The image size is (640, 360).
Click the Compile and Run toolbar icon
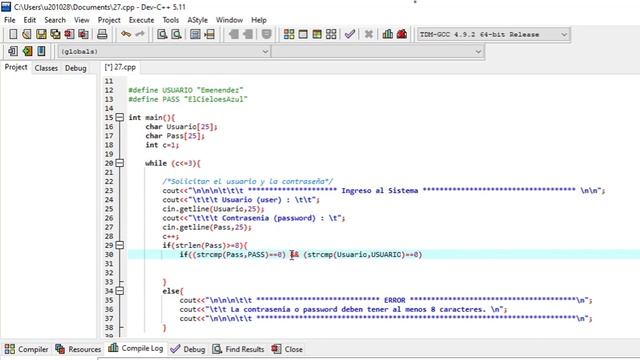pos(317,34)
